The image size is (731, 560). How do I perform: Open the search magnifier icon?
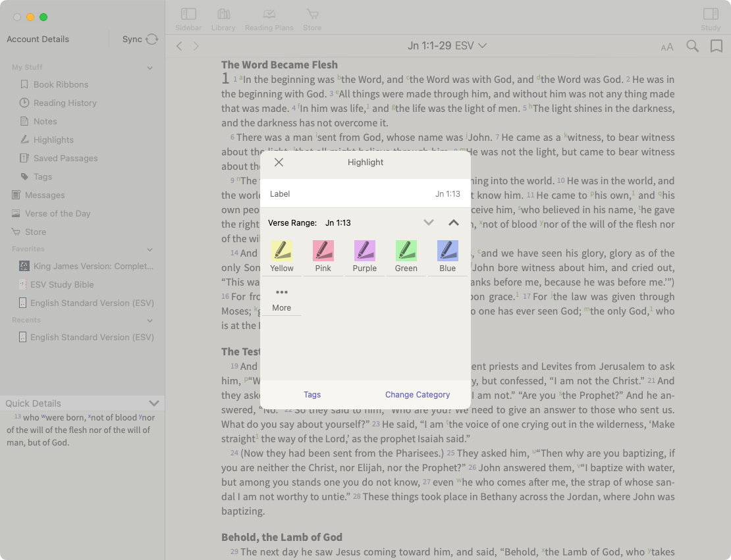692,46
